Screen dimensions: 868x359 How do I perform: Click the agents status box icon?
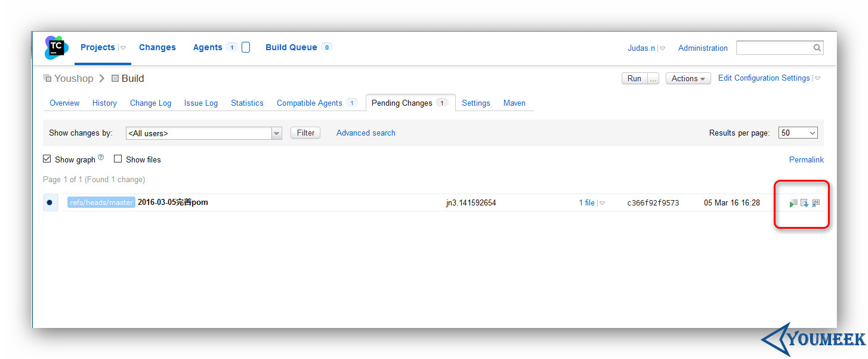click(246, 47)
